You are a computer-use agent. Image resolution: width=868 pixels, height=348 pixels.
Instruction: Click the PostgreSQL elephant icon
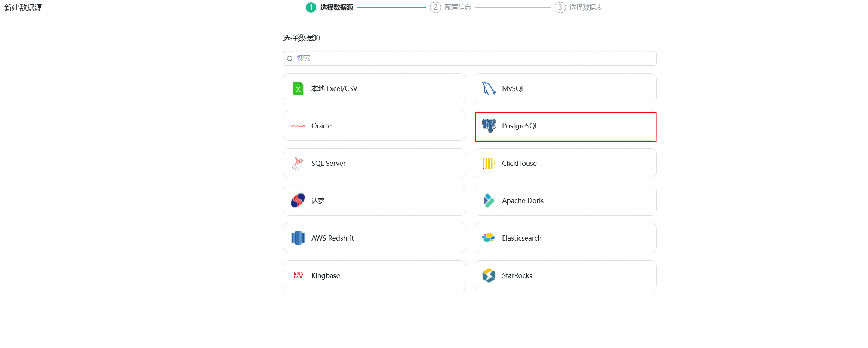click(x=489, y=126)
